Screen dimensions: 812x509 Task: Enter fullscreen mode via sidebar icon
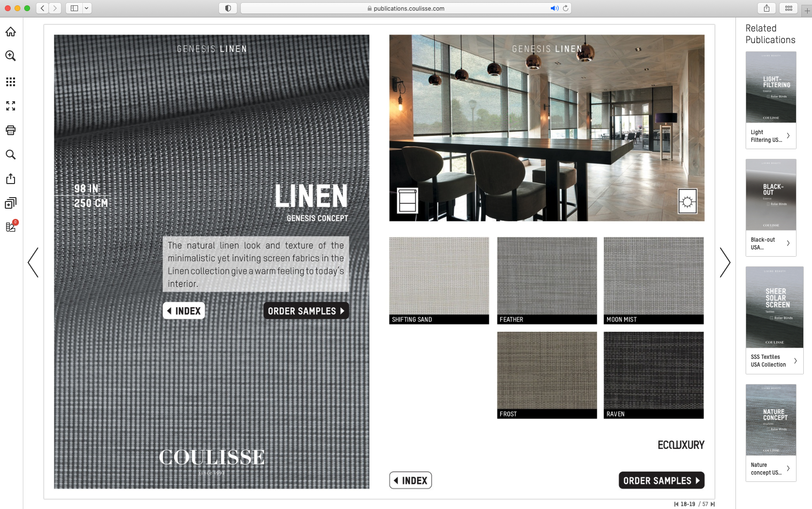click(11, 106)
